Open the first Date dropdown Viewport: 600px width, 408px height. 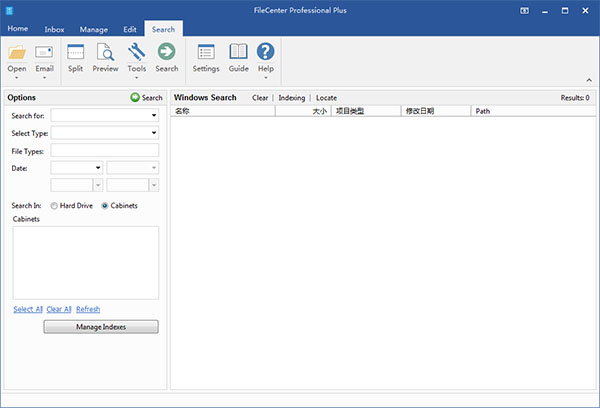pyautogui.click(x=76, y=167)
